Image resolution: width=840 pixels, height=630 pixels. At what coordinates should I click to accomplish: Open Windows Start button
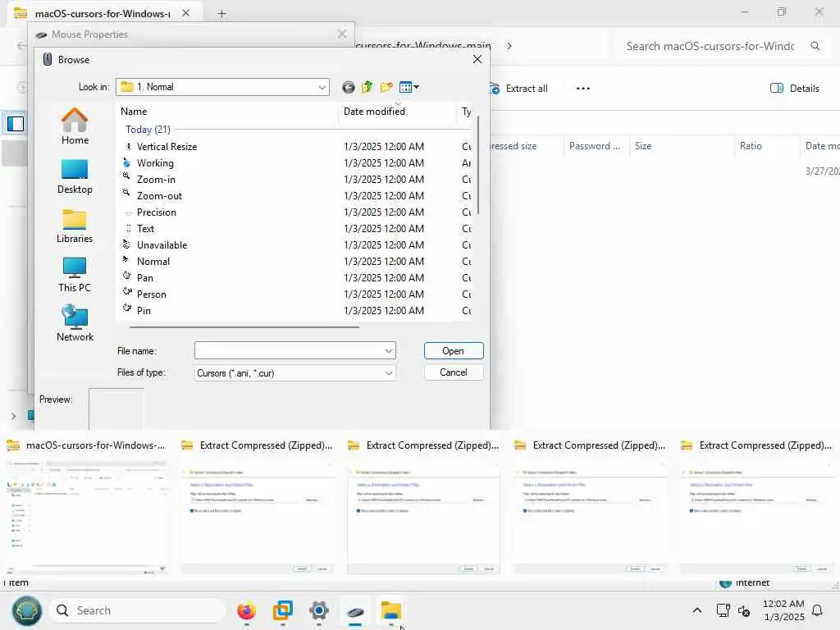coord(27,610)
